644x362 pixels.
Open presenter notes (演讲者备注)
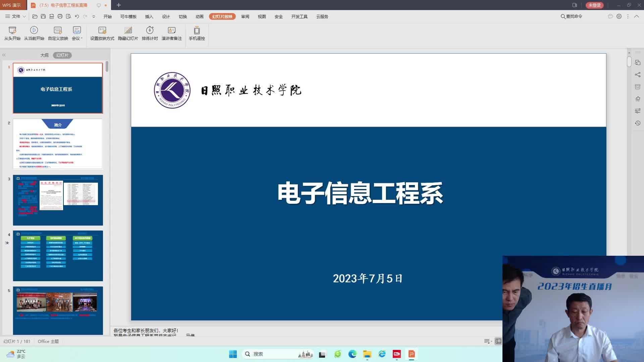point(172,34)
